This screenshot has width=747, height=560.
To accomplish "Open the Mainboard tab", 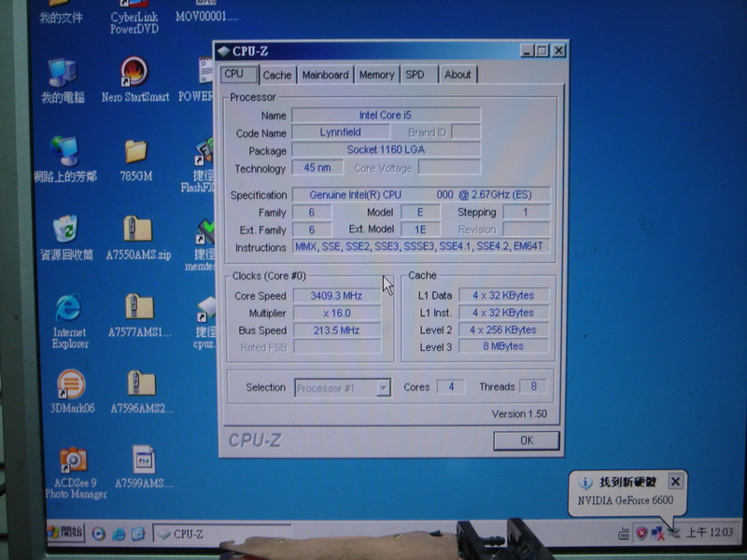I will tap(325, 75).
